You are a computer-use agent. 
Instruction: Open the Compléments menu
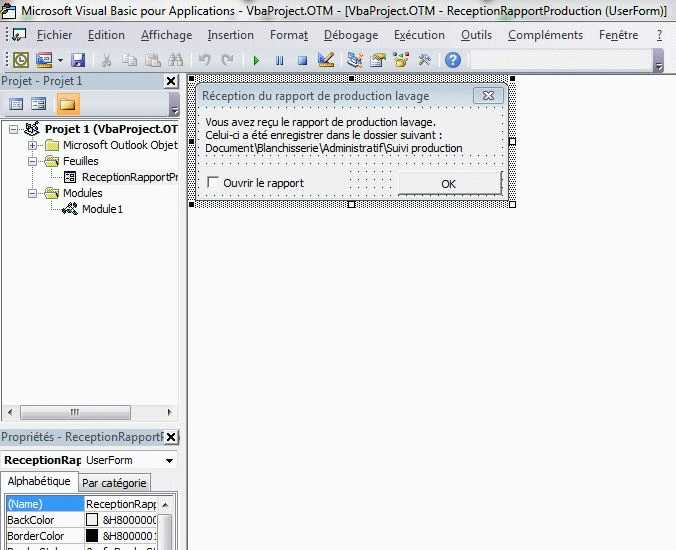[x=545, y=35]
